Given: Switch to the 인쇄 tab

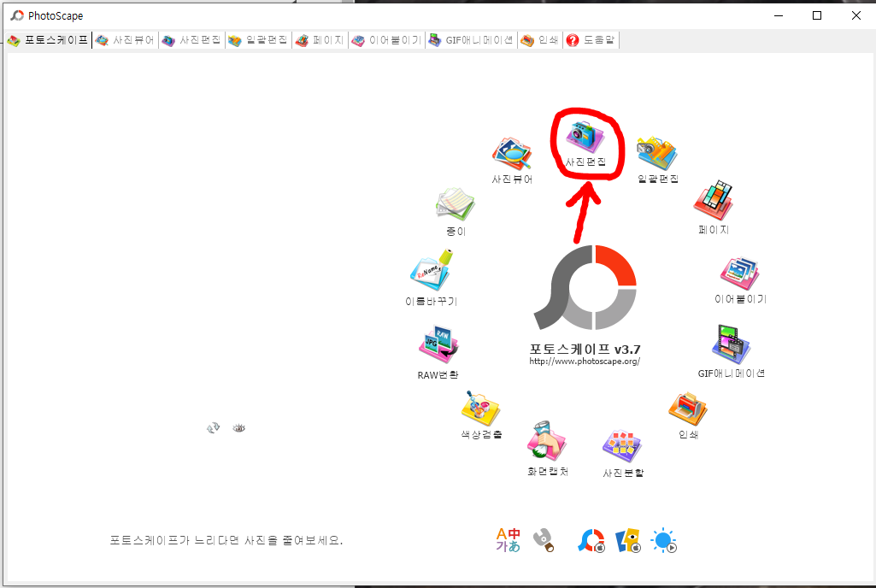Looking at the screenshot, I should pos(539,40).
